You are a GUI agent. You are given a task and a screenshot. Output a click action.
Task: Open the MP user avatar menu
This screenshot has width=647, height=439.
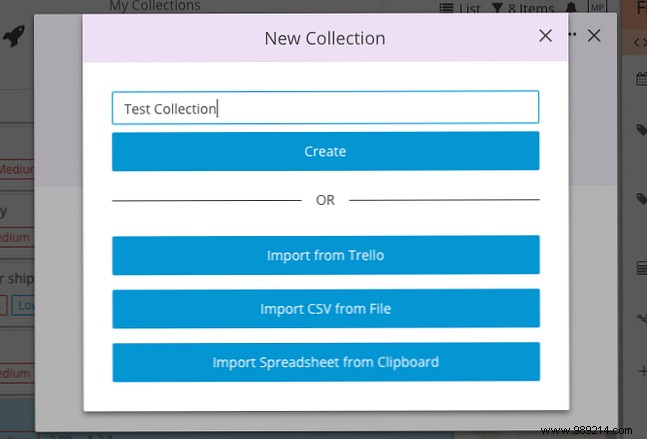pyautogui.click(x=597, y=7)
